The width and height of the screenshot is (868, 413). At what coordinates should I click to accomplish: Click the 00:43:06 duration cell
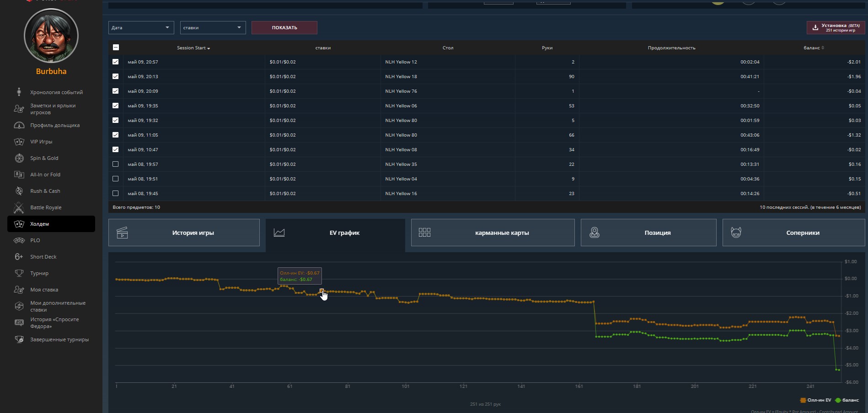[671, 135]
